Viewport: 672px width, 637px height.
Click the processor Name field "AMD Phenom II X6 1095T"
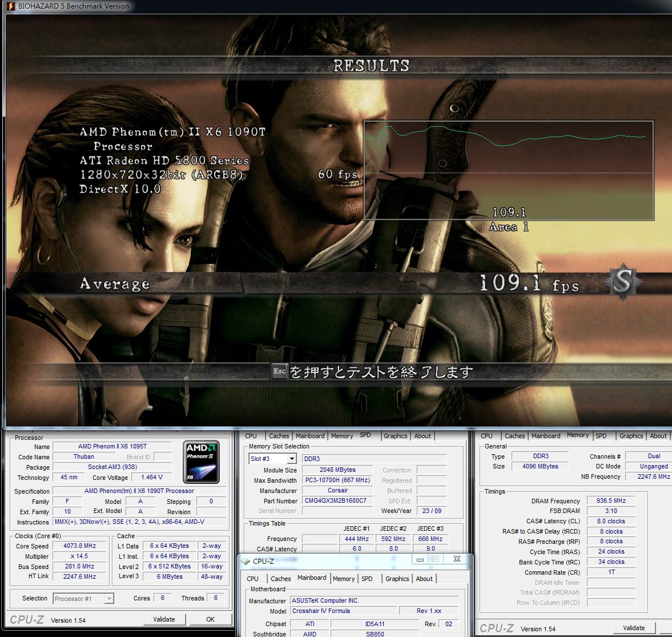pos(112,447)
